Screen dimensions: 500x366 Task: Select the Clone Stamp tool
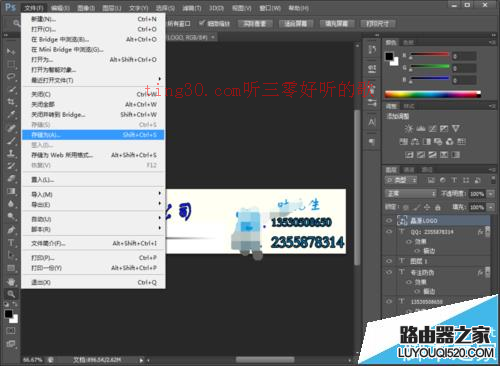11,153
